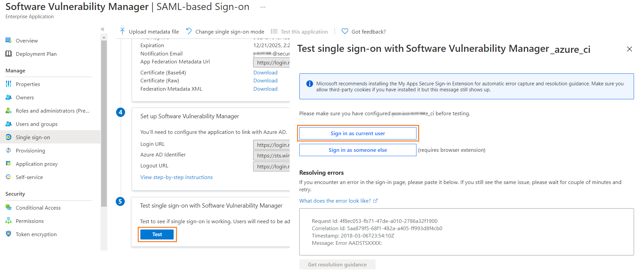
Task: Click the Got feedback heart icon
Action: pyautogui.click(x=345, y=31)
